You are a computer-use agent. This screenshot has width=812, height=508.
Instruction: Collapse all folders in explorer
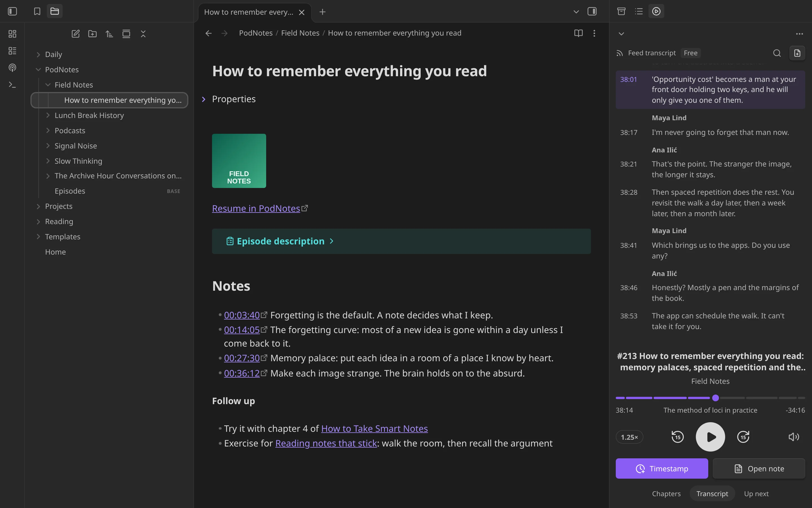143,34
